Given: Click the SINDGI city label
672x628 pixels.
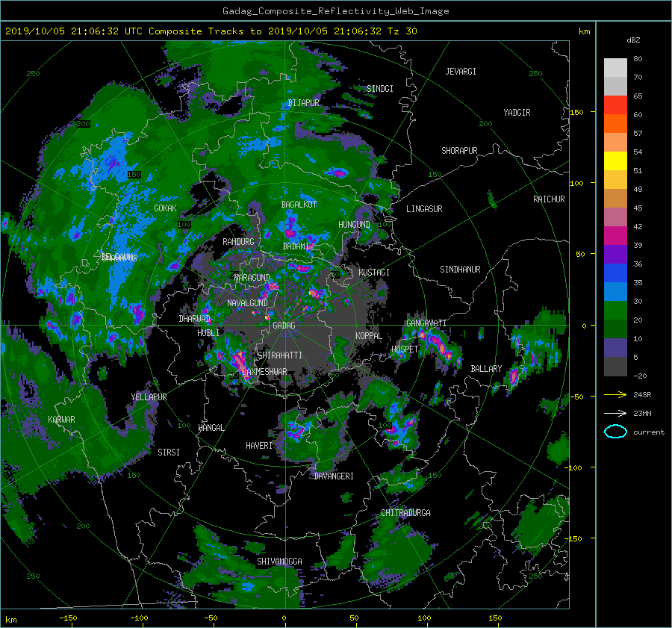Looking at the screenshot, I should (x=380, y=89).
